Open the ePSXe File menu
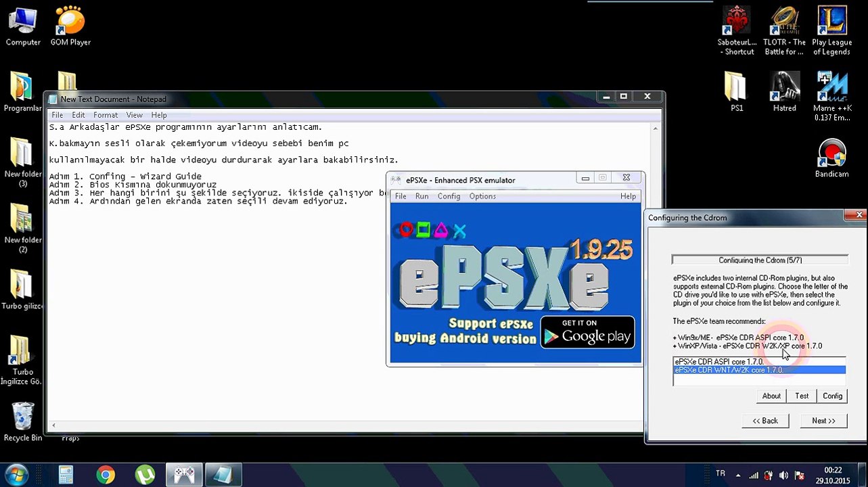 click(401, 196)
